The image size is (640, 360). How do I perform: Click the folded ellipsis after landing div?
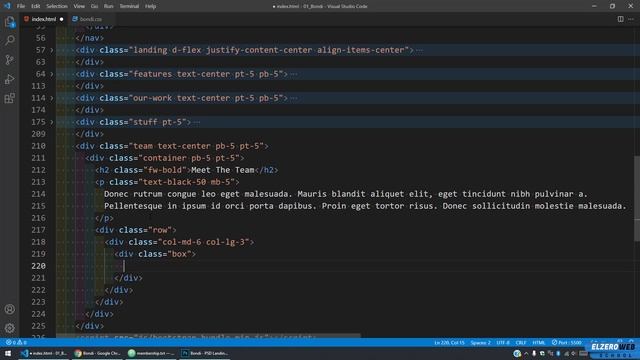tap(420, 50)
